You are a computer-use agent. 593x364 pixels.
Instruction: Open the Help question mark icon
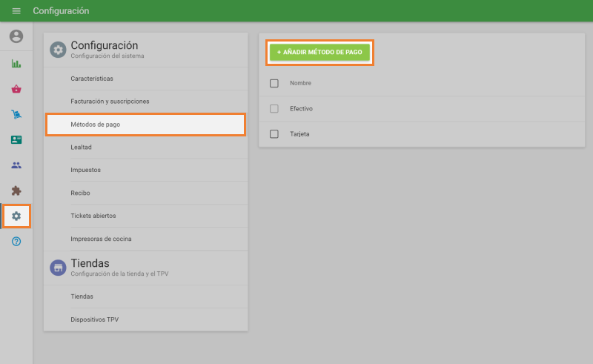(x=16, y=242)
